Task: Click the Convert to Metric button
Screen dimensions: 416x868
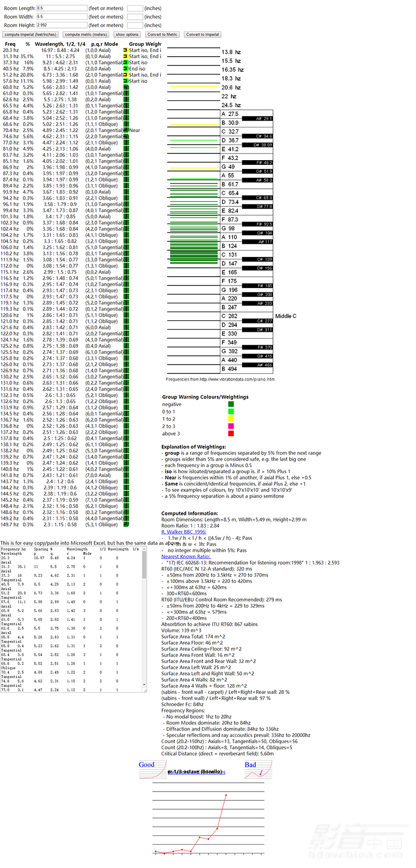Action: 163,34
